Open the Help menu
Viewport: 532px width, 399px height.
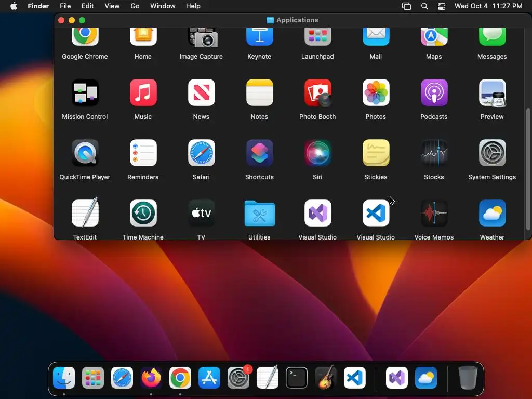pos(193,6)
